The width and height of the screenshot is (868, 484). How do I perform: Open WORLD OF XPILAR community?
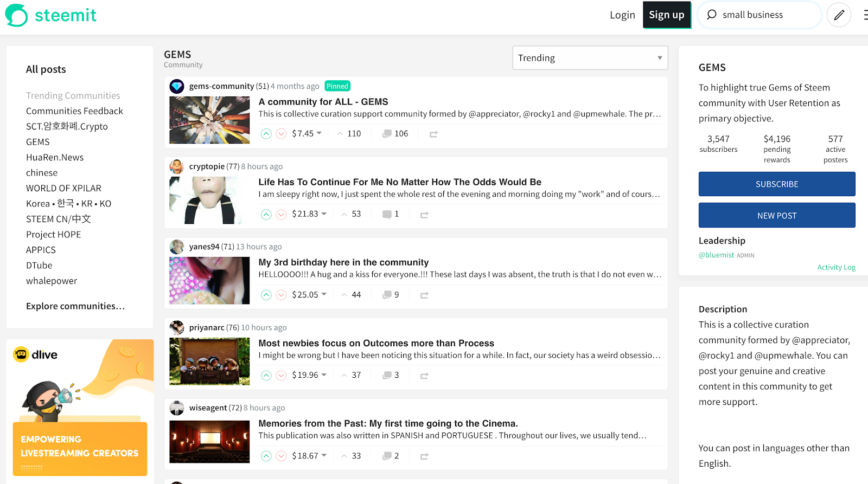(63, 189)
